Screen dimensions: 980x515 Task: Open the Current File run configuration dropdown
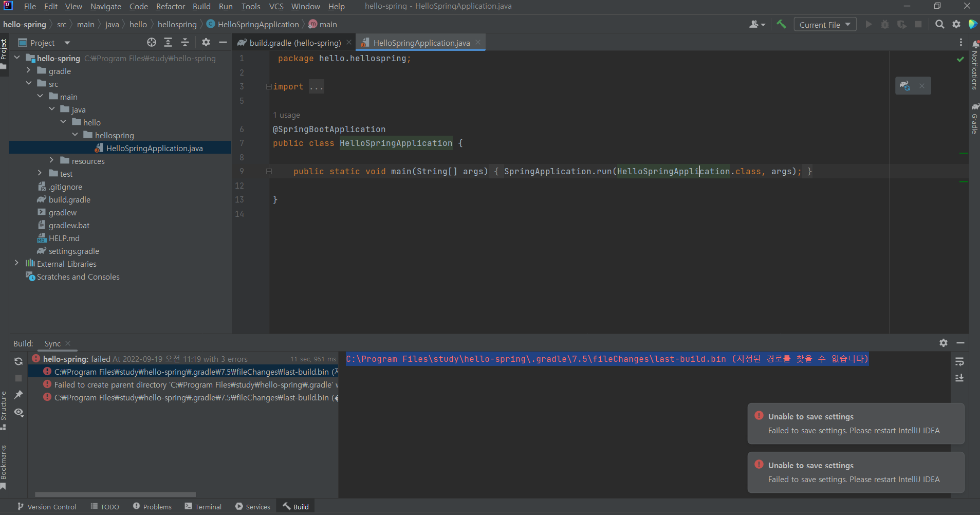[x=825, y=25]
